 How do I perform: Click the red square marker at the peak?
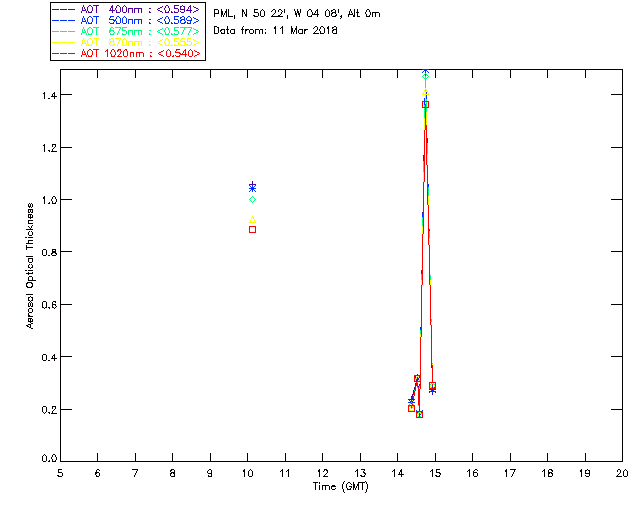click(425, 105)
